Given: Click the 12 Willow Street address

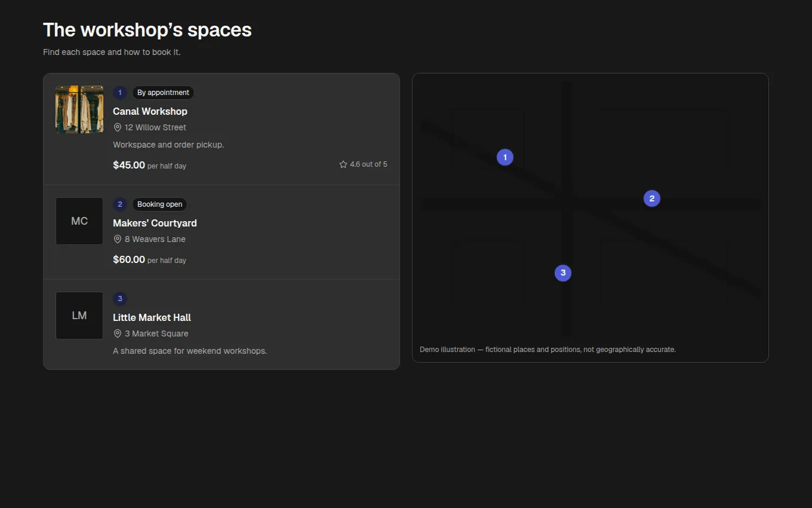Looking at the screenshot, I should click(155, 127).
